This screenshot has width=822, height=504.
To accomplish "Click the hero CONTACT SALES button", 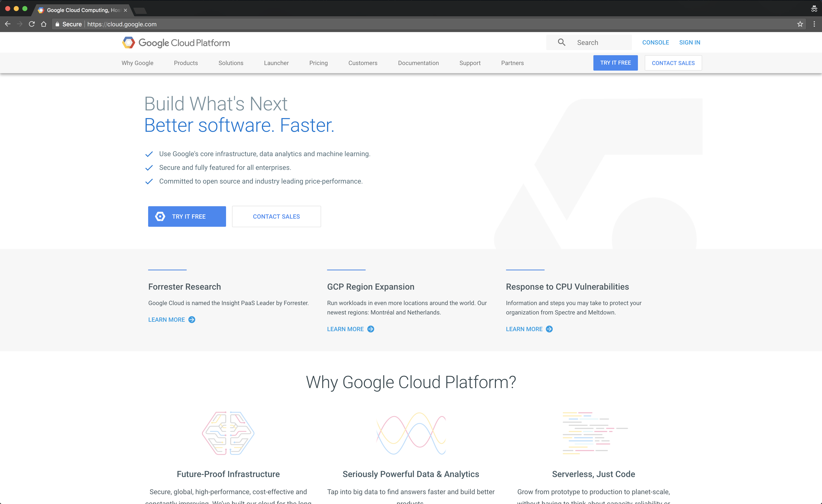I will [277, 216].
